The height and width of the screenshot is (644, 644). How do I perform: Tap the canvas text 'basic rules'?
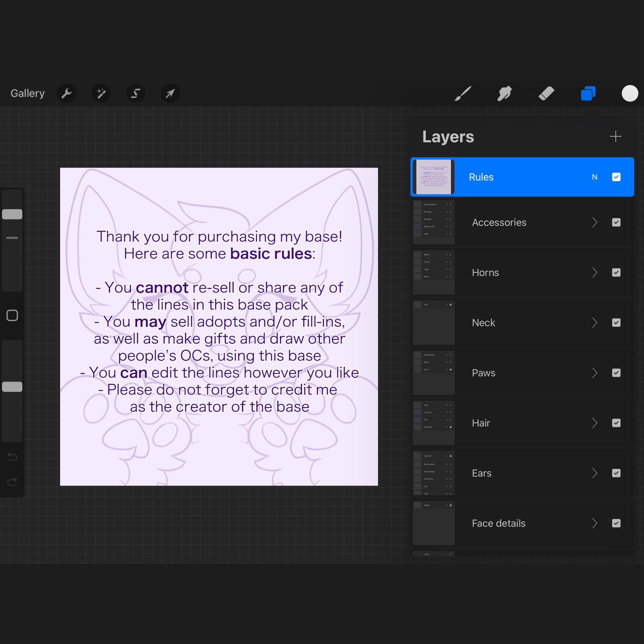coord(271,253)
